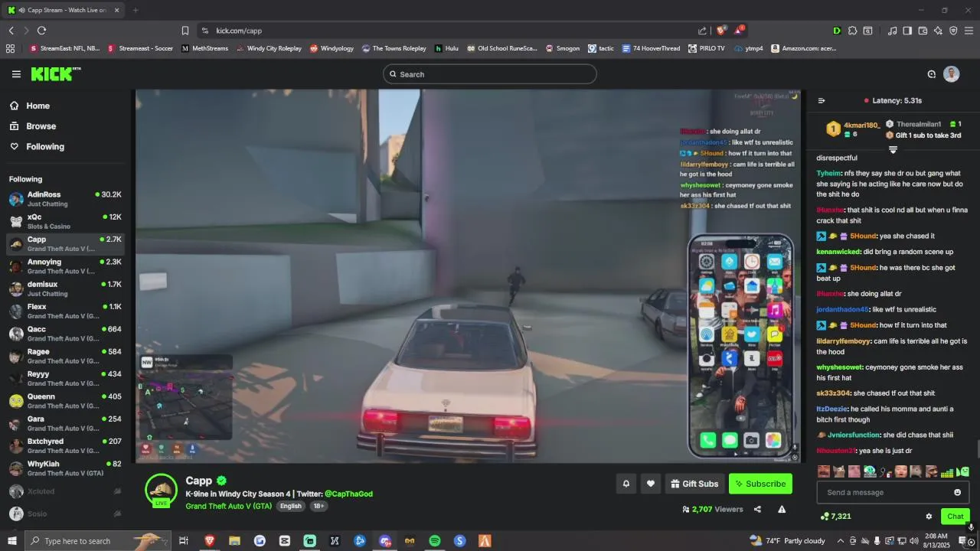Viewport: 980px width, 551px height.
Task: Click the chat emote of the cat
Action: (839, 471)
